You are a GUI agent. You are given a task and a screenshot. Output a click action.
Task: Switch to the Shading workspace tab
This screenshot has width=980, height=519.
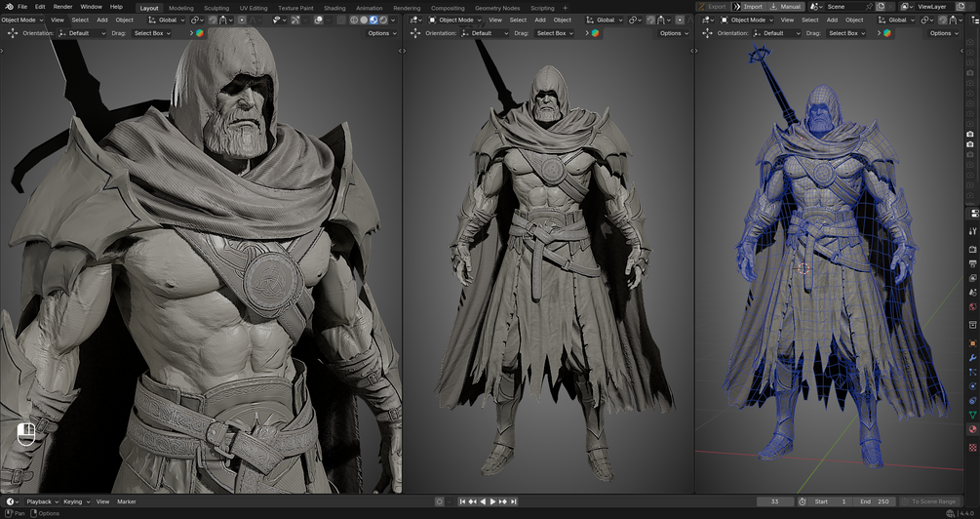coord(334,8)
